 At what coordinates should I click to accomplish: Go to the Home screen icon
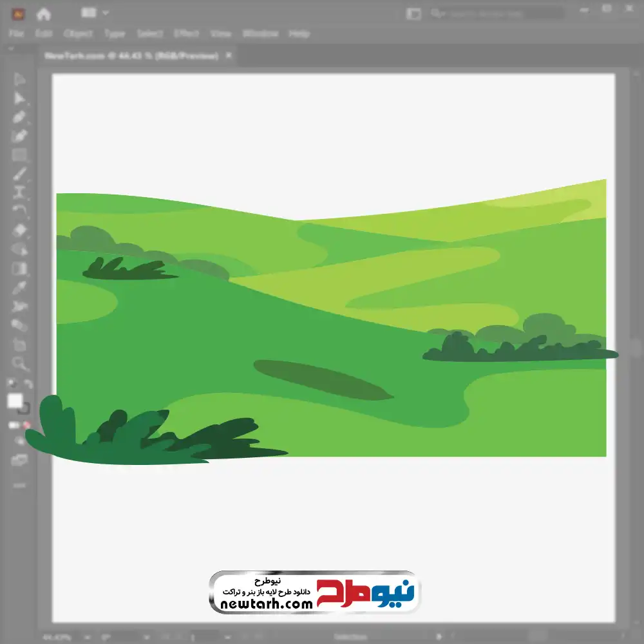click(44, 14)
